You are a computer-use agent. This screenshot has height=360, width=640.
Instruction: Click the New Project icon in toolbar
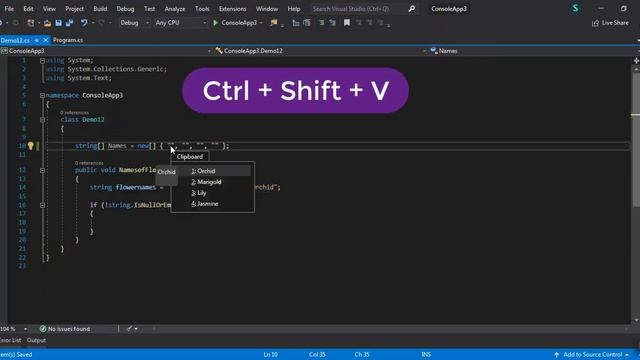[31, 23]
